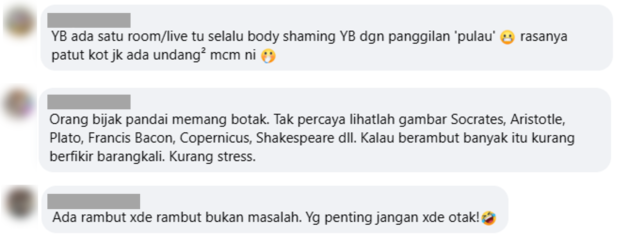
Task: Select the comment 'Ada rambut xde rambut'
Action: pyautogui.click(x=275, y=209)
